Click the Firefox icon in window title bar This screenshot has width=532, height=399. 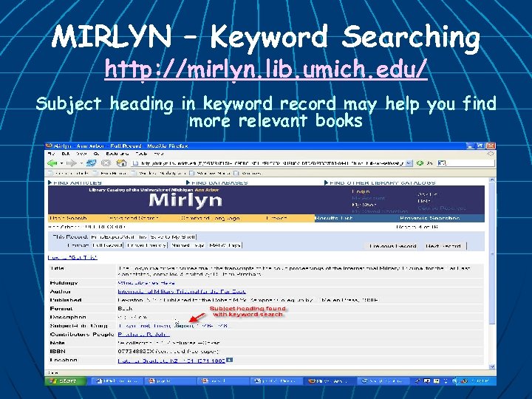(x=49, y=146)
